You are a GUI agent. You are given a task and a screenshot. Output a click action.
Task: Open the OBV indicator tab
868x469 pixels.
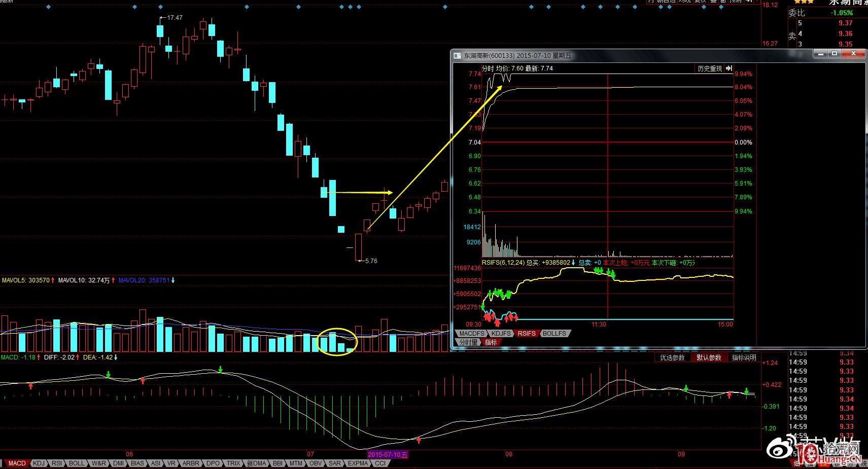pyautogui.click(x=316, y=463)
